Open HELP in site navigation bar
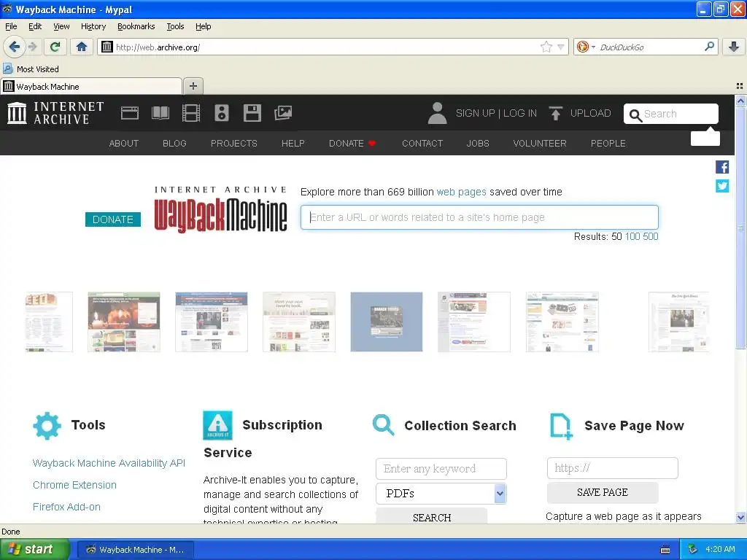This screenshot has width=747, height=560. pos(293,144)
